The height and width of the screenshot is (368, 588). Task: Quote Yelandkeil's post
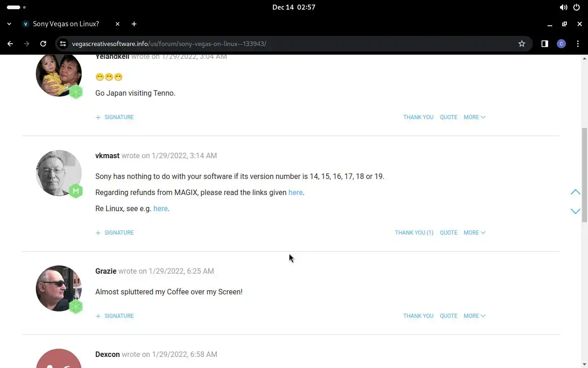(x=448, y=117)
